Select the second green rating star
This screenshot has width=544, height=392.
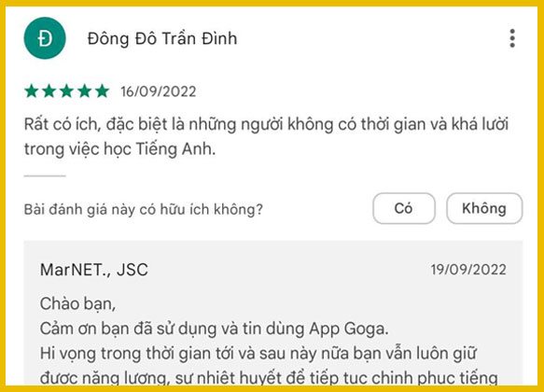click(x=49, y=91)
